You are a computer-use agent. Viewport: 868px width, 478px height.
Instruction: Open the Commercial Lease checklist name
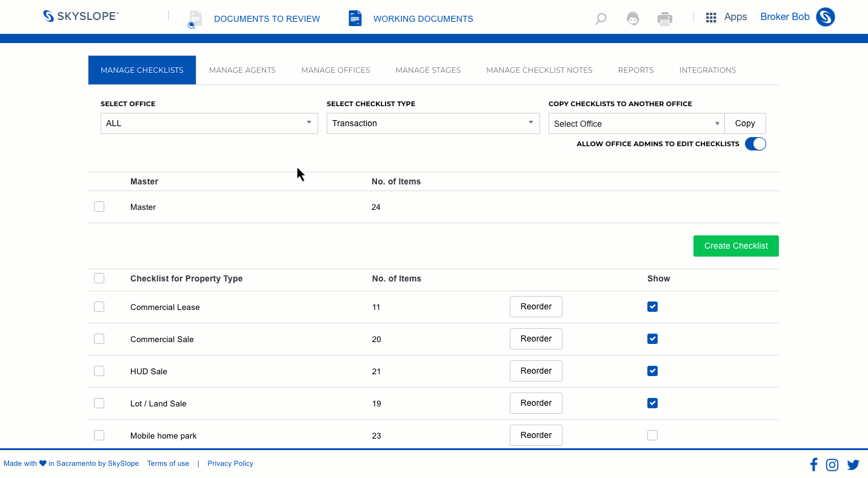pos(165,307)
